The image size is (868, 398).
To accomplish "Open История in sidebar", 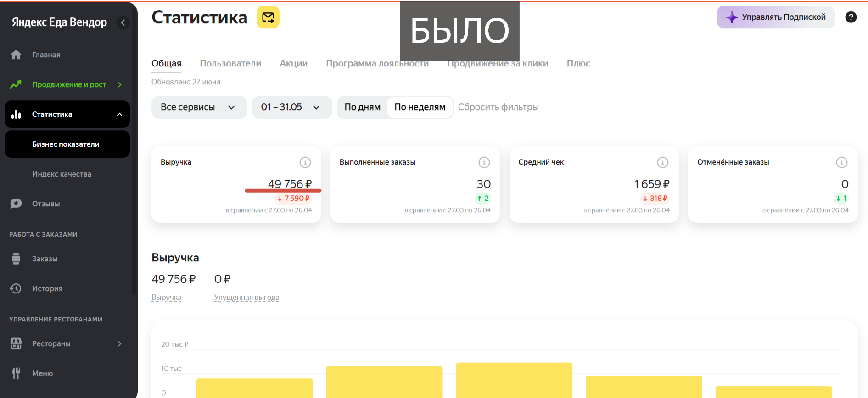I will pos(47,288).
